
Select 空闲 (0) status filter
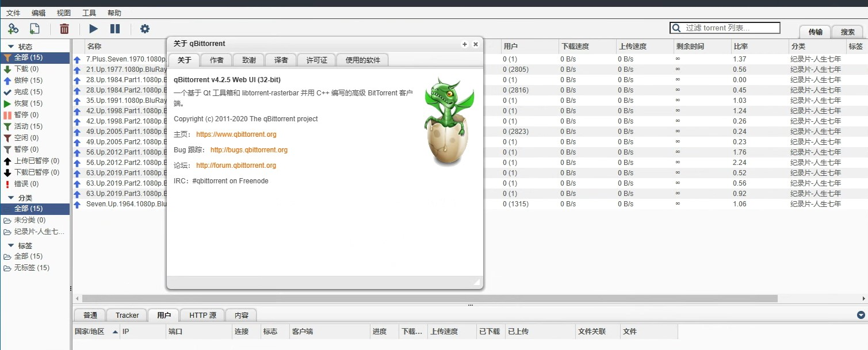35,138
